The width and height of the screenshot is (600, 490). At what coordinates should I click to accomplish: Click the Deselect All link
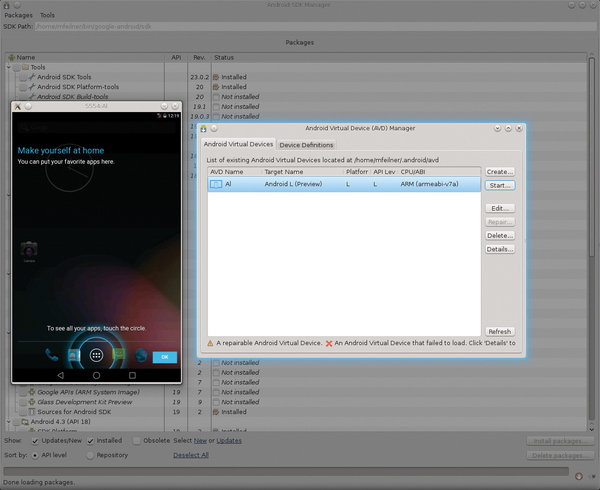coord(191,455)
